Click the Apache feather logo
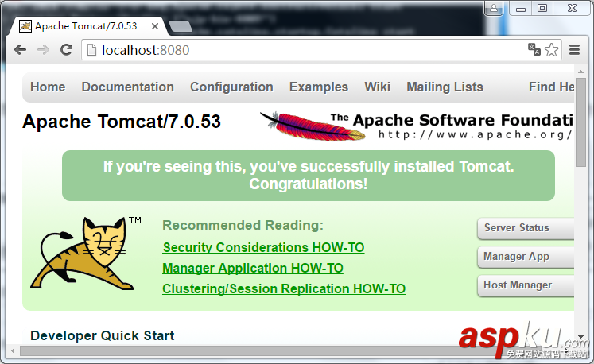This screenshot has width=594, height=364. [313, 126]
